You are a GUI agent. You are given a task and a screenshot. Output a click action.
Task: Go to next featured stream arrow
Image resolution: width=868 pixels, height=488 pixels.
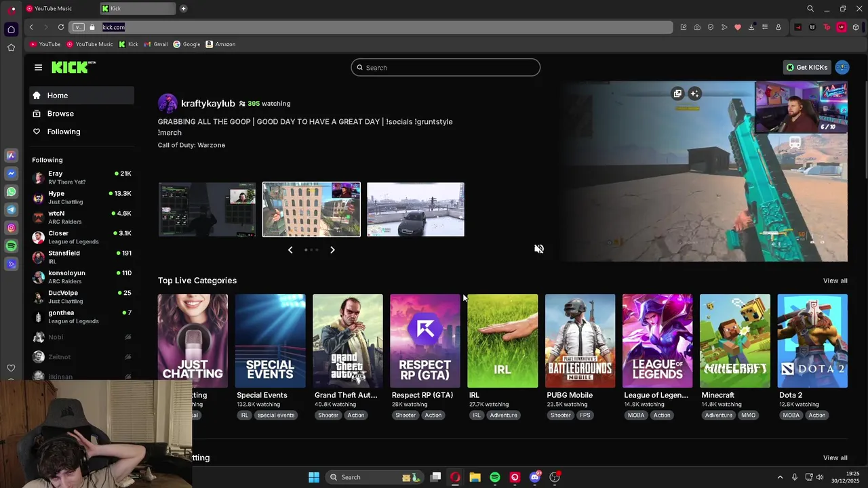[x=332, y=250]
